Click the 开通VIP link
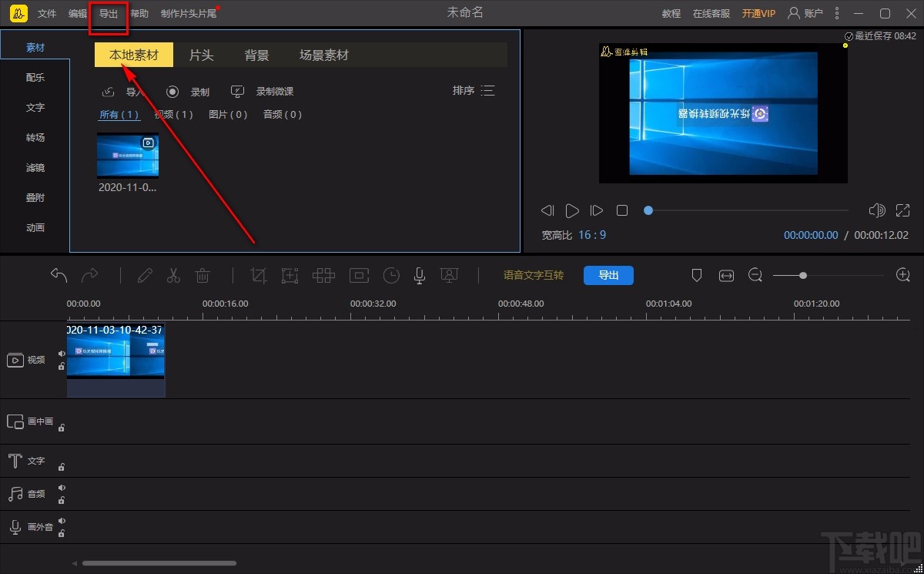Image resolution: width=924 pixels, height=574 pixels. 758,14
